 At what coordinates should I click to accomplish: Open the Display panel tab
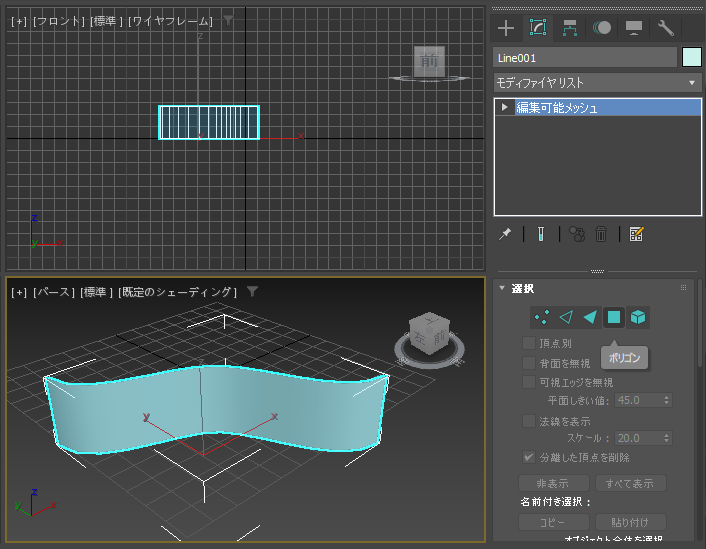coord(634,28)
